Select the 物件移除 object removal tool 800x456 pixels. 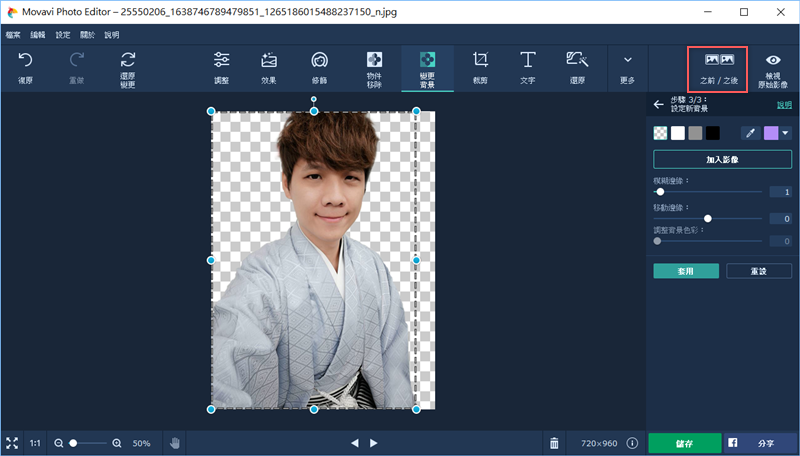click(x=374, y=69)
